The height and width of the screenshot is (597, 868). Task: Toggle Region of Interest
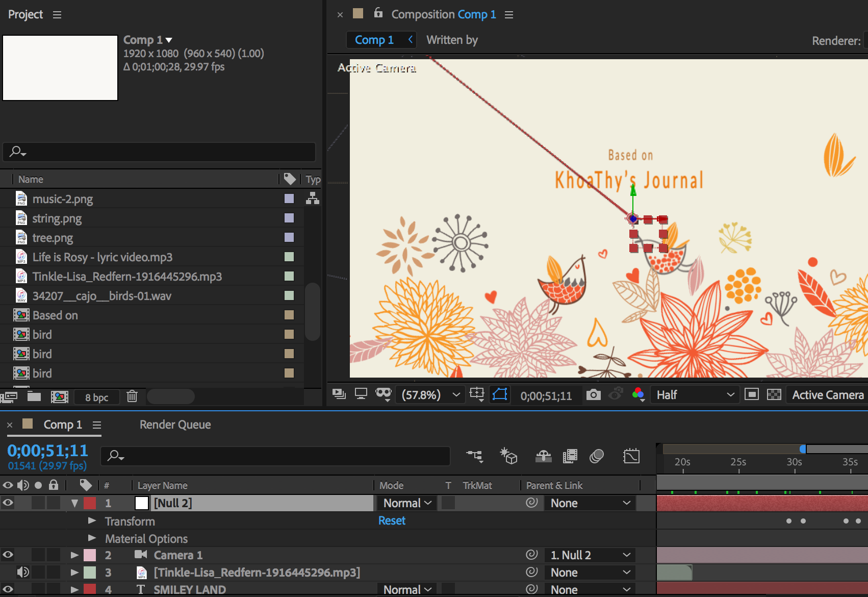(752, 394)
